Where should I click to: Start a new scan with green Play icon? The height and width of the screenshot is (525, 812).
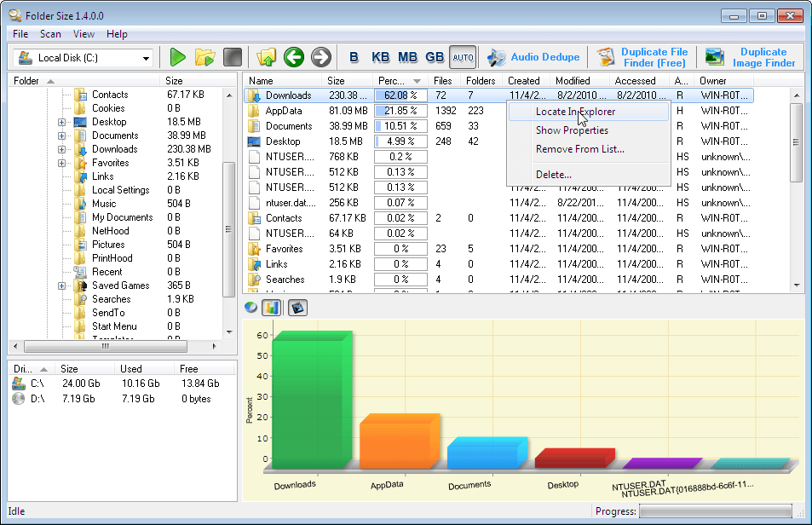[x=176, y=57]
